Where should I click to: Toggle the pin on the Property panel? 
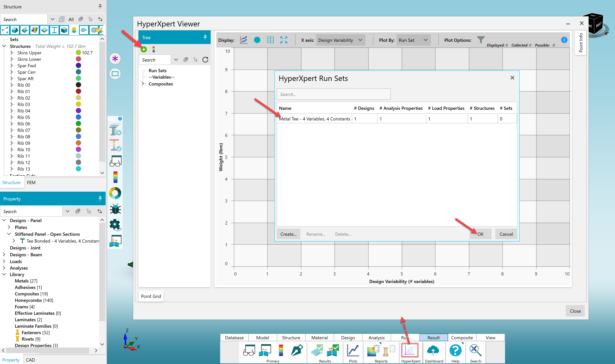pyautogui.click(x=100, y=199)
